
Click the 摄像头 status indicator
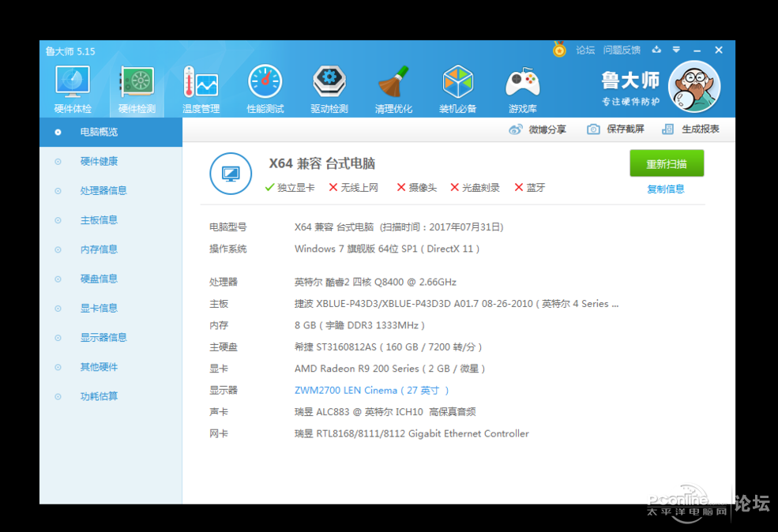pyautogui.click(x=417, y=187)
